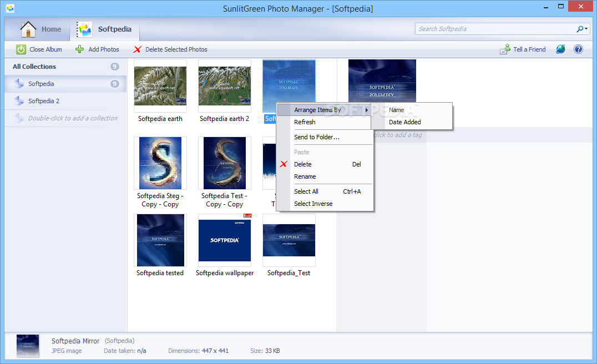597x364 pixels.
Task: Click the status bar preview thumbnail
Action: point(28,346)
